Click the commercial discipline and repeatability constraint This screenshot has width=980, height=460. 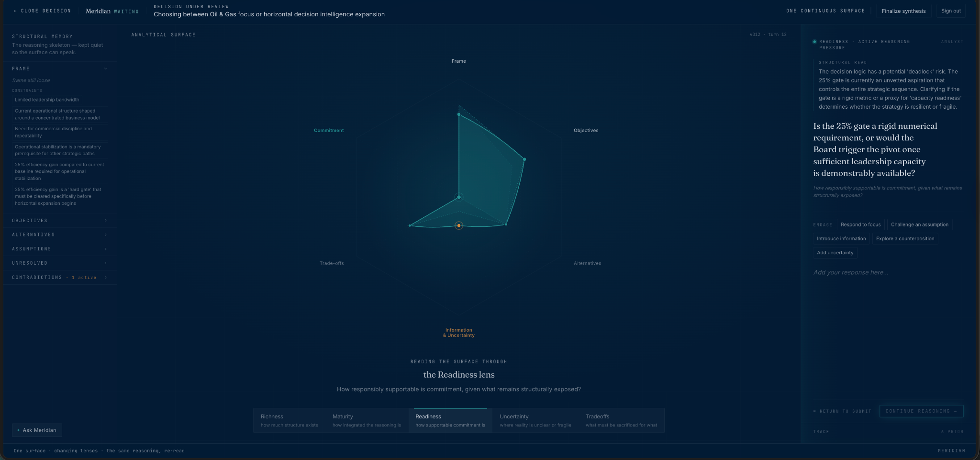tap(60, 132)
